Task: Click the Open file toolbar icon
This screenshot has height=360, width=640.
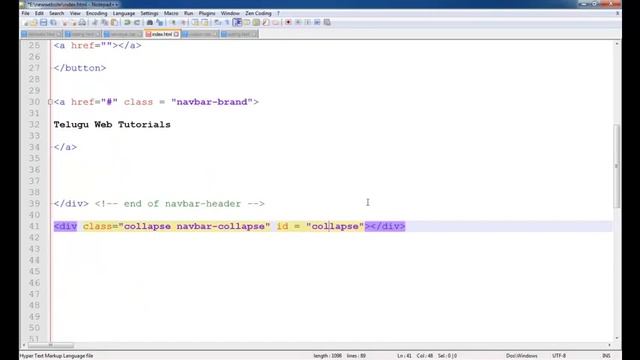Action: (34, 22)
